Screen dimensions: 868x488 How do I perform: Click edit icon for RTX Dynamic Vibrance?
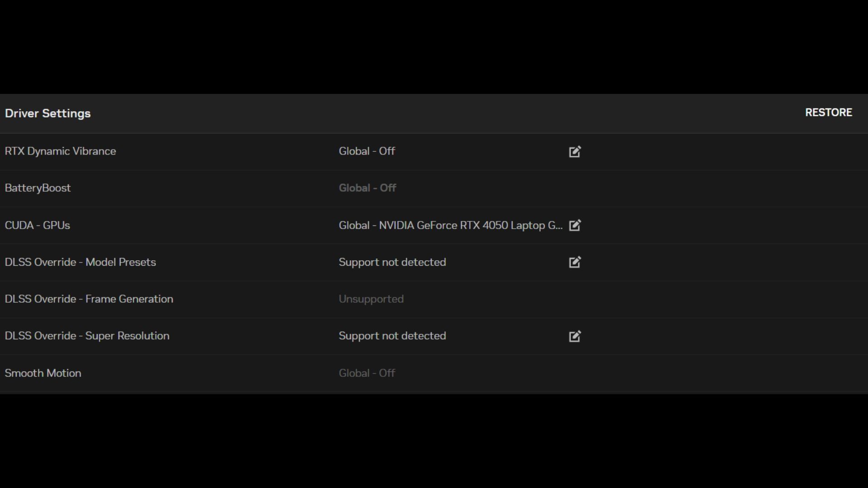(x=575, y=151)
